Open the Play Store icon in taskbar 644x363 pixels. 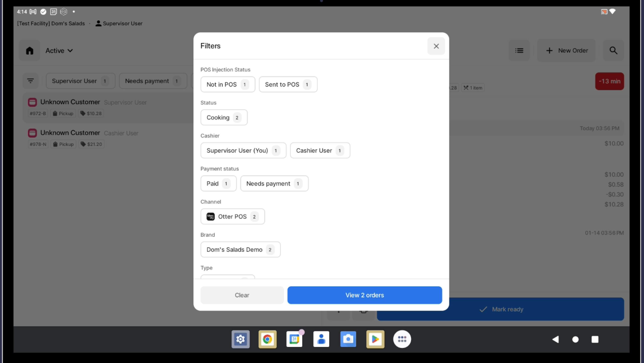click(x=375, y=339)
